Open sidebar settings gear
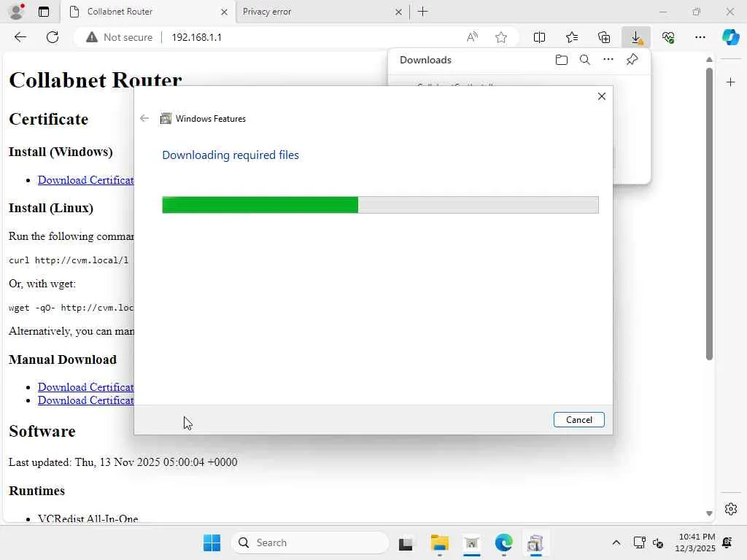 [731, 509]
